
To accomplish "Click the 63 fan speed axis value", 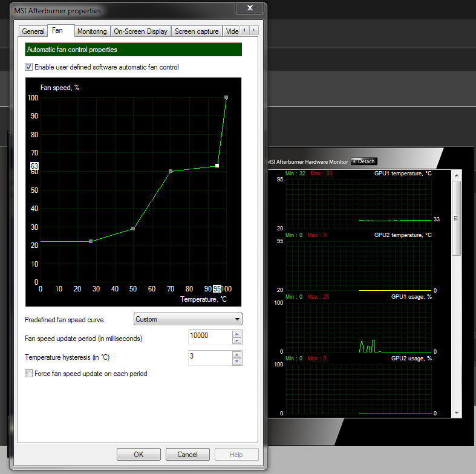I will tap(34, 166).
